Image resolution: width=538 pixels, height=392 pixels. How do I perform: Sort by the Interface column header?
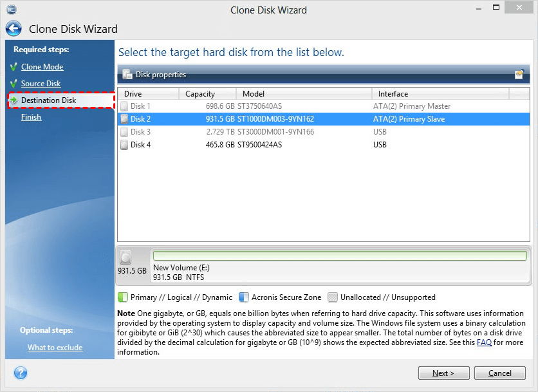click(x=441, y=94)
